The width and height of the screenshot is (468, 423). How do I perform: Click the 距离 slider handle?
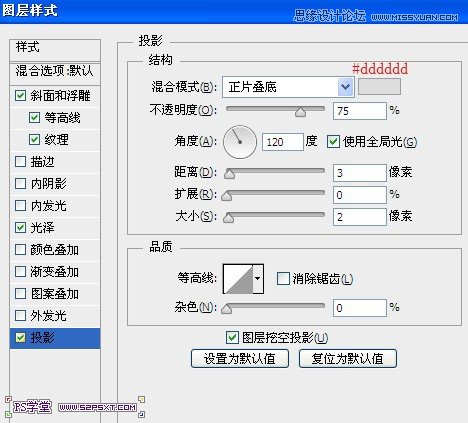(229, 174)
